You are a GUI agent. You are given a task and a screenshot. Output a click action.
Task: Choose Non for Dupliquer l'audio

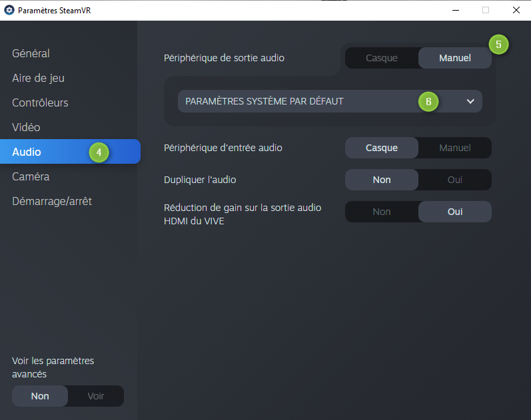(382, 180)
